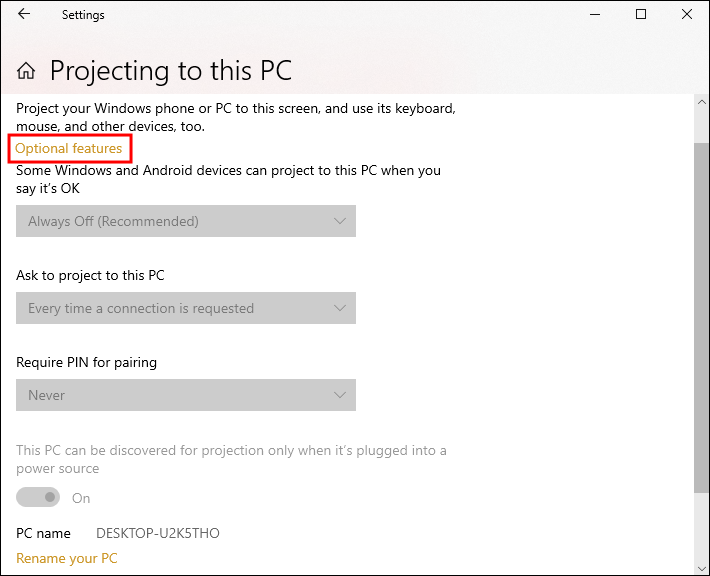Viewport: 710px width, 576px height.
Task: Open the Require PIN "Never" dropdown
Action: pos(186,395)
